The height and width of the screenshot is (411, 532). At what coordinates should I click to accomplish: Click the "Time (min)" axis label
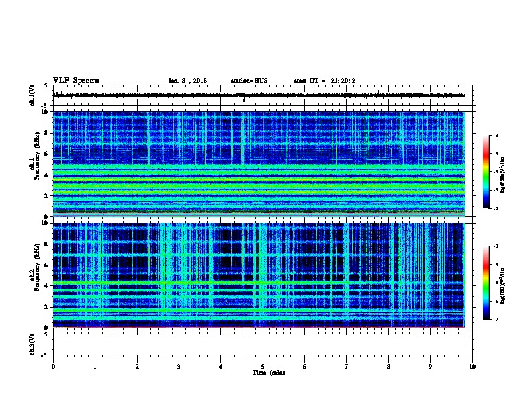click(x=269, y=373)
